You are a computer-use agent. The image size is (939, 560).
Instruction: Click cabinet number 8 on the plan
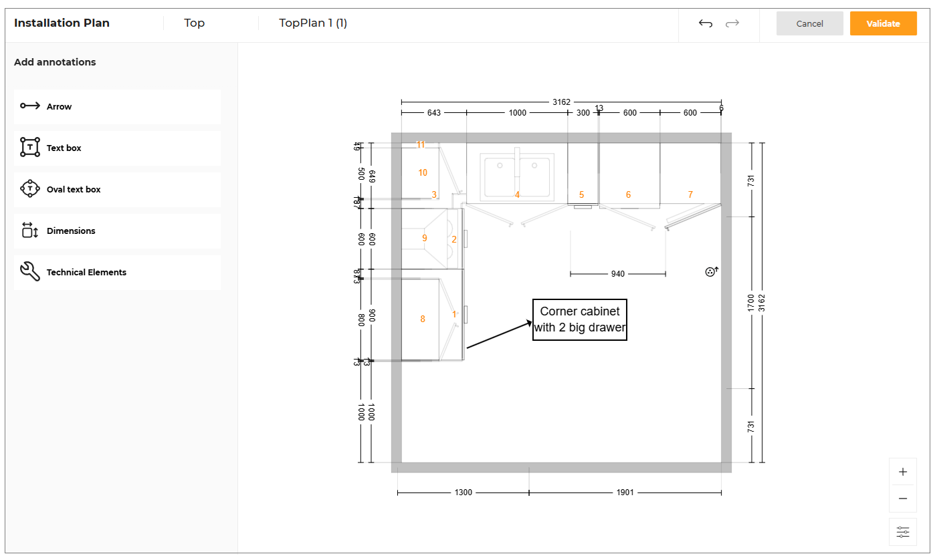tap(423, 319)
